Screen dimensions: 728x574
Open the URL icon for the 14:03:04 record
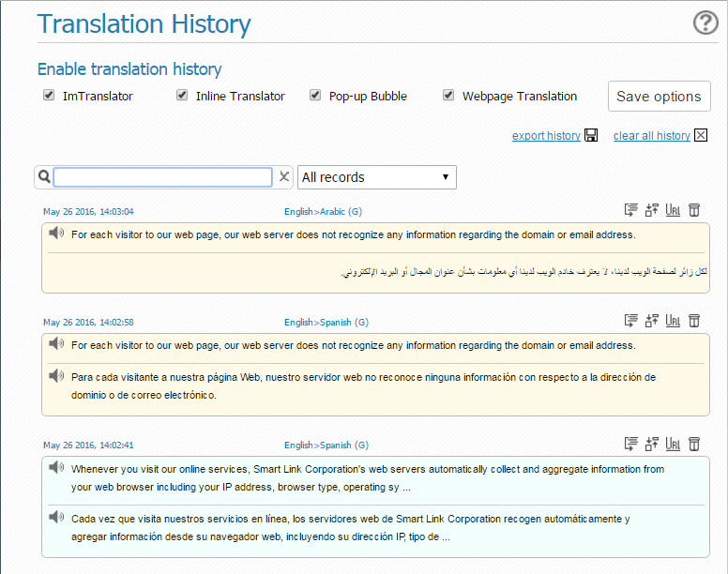tap(673, 210)
